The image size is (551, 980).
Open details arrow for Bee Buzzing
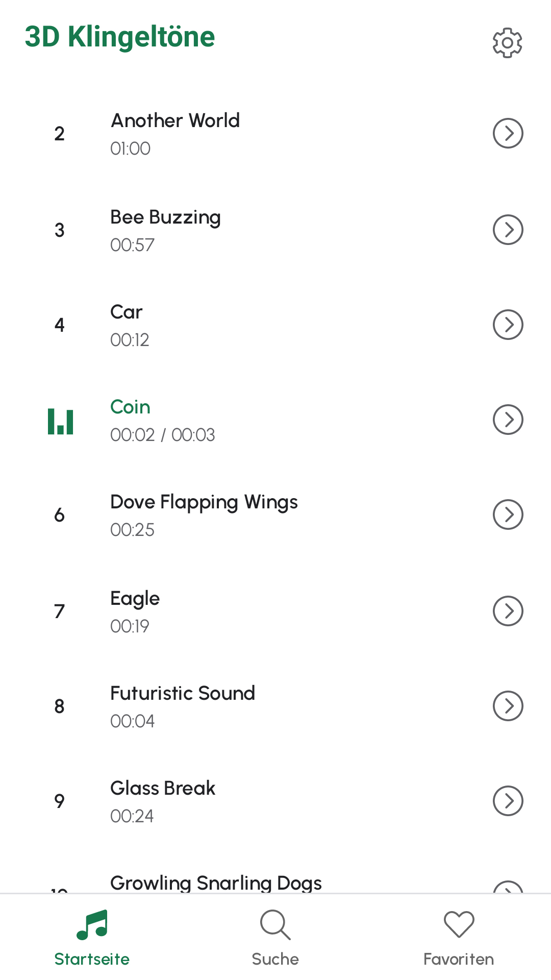tap(508, 230)
